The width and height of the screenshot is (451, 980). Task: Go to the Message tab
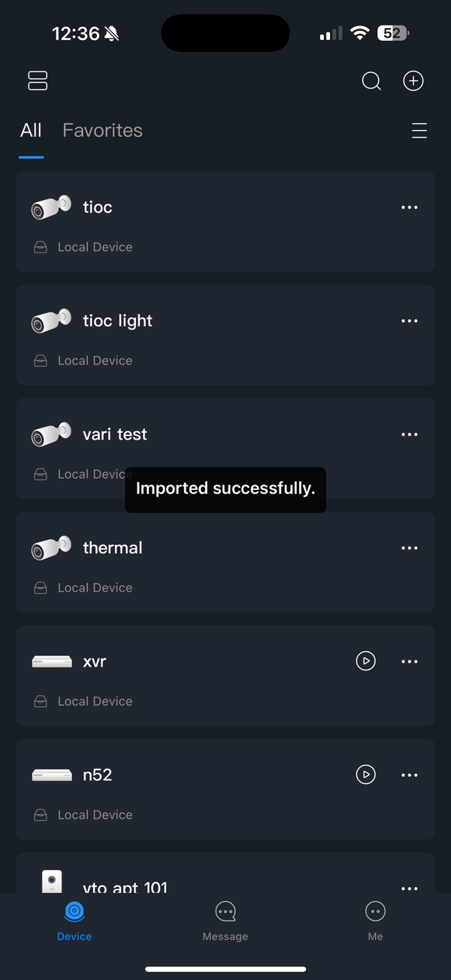coord(225,921)
